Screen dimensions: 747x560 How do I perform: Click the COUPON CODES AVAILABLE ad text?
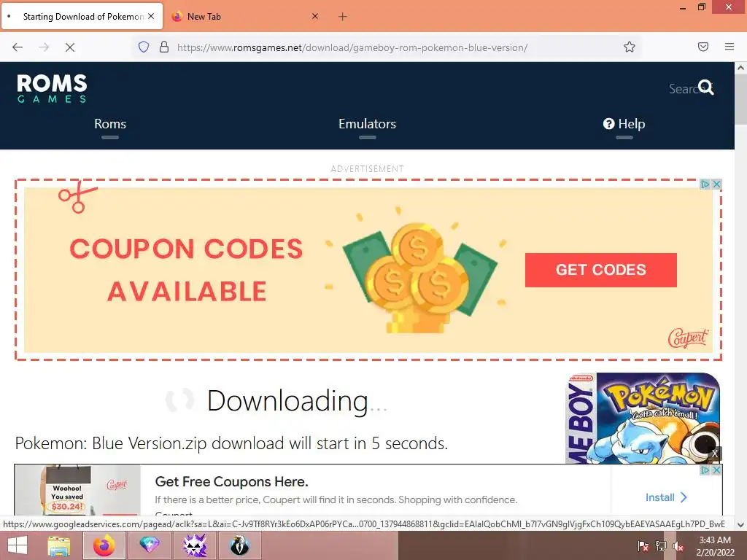186,270
